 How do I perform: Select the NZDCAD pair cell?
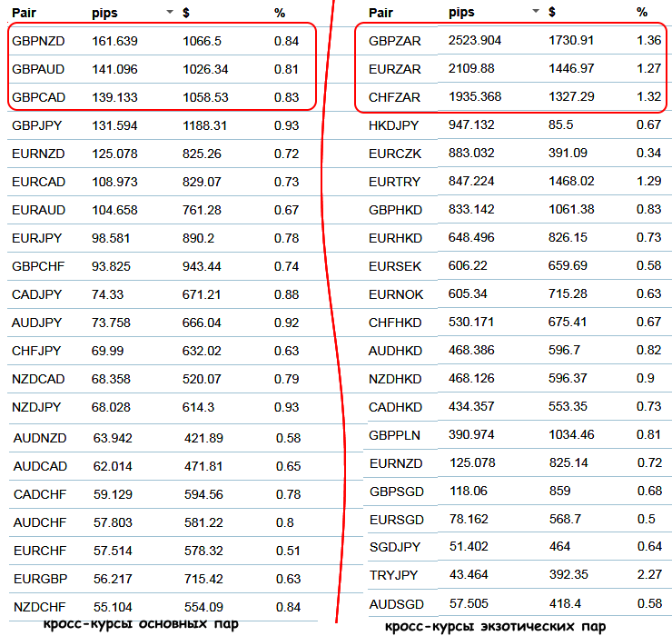click(x=38, y=380)
